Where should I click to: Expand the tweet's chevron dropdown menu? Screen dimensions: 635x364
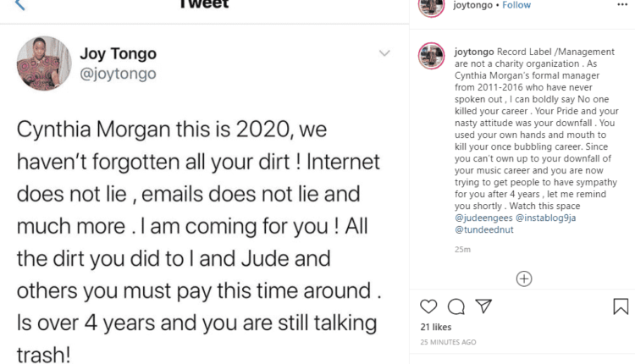coord(384,53)
